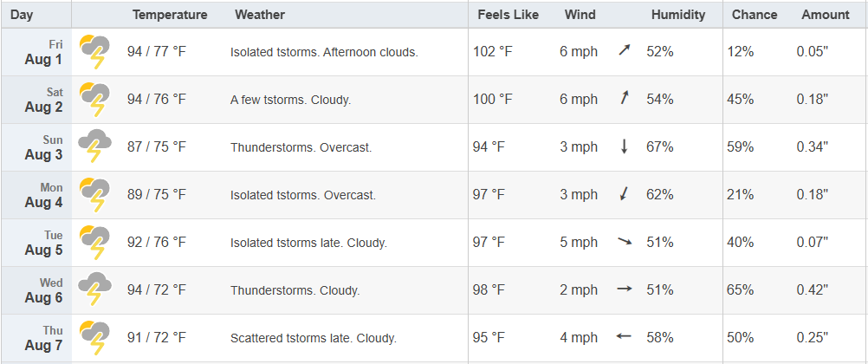Click the "Isolated tstorms late. Cloudy." description

coord(308,243)
